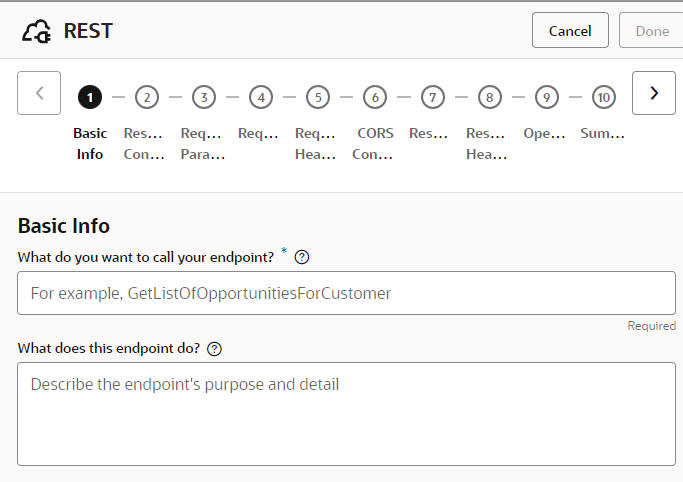This screenshot has width=683, height=482.
Task: Open help for endpoint description question
Action: point(214,349)
